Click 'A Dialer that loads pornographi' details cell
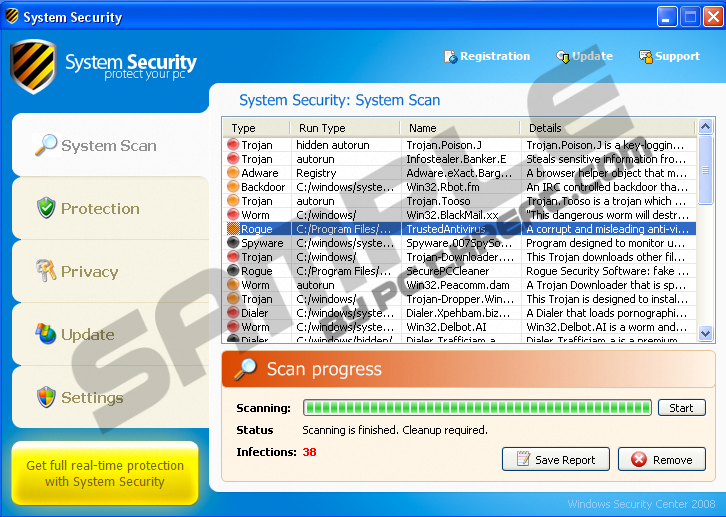 coord(607,313)
